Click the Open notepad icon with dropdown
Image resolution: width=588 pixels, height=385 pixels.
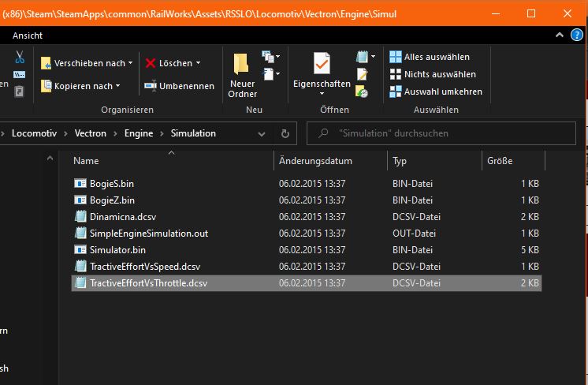click(366, 57)
